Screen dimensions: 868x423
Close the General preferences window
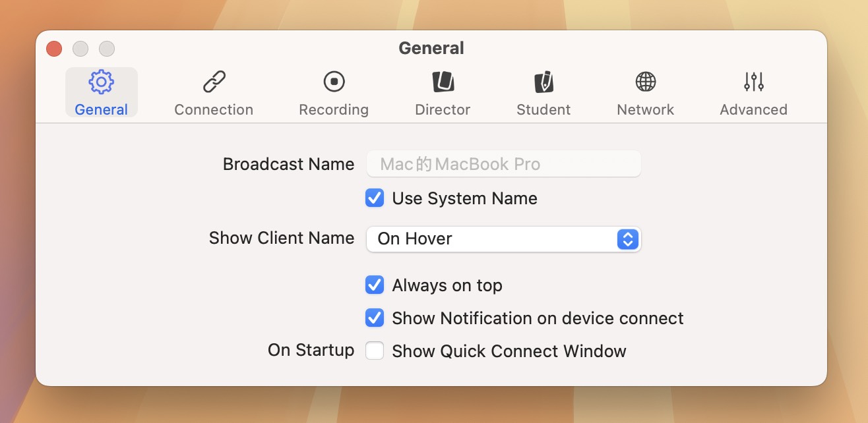(x=54, y=49)
